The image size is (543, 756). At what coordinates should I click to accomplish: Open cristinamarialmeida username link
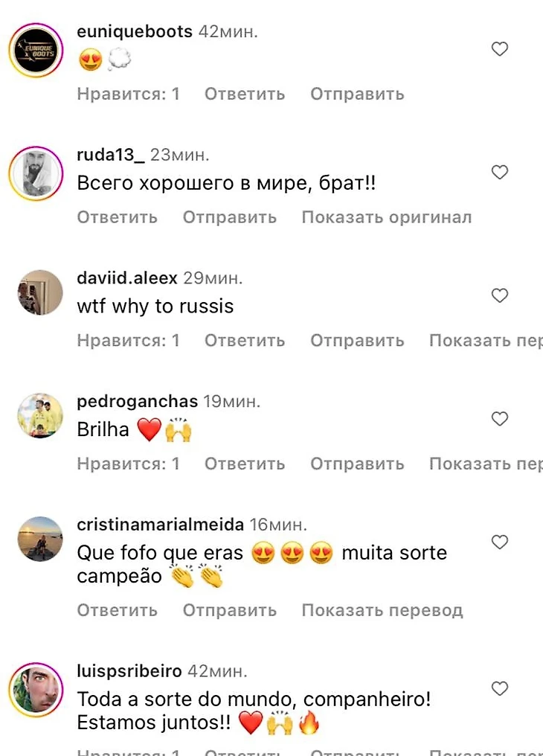(161, 525)
